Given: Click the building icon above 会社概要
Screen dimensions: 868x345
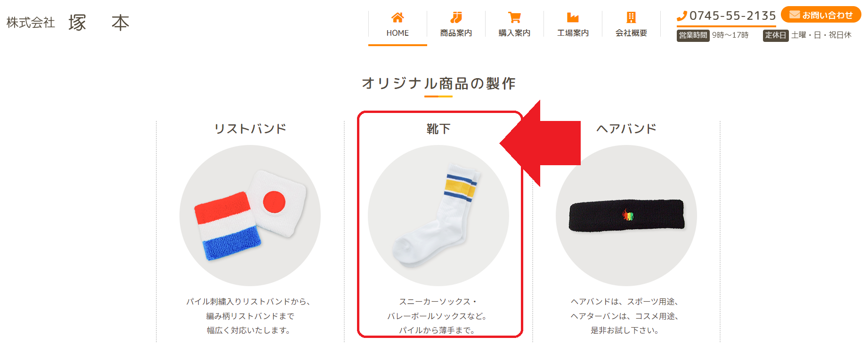Looking at the screenshot, I should pyautogui.click(x=631, y=18).
